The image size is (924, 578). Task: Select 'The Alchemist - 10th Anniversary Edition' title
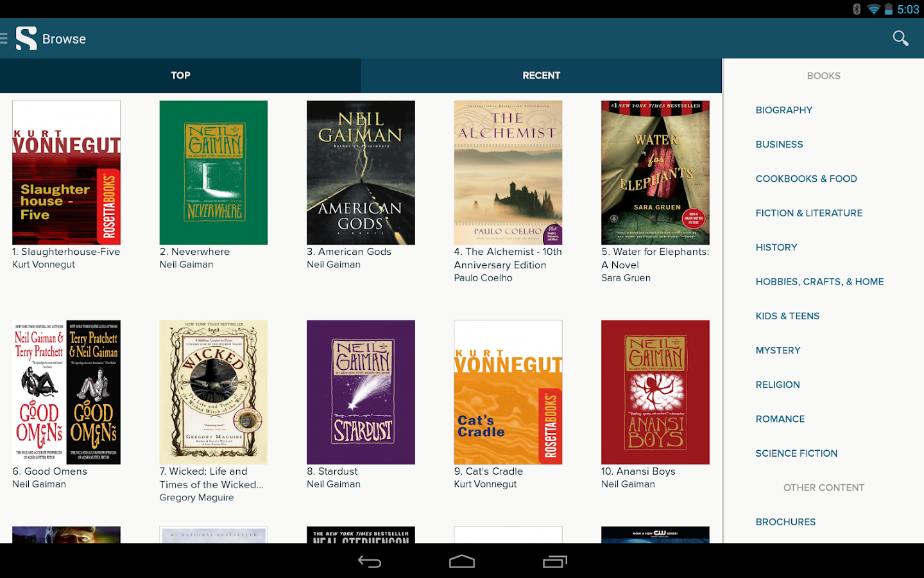tap(508, 258)
